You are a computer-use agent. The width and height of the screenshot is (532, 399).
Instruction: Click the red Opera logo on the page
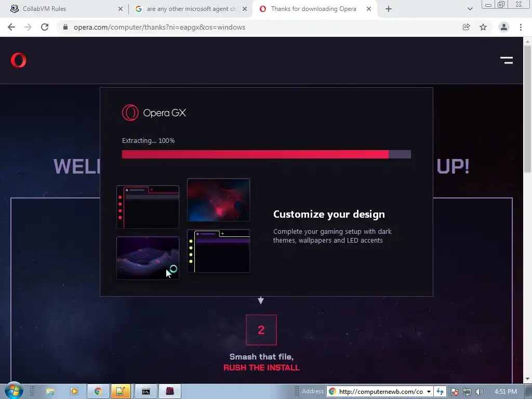coord(18,60)
